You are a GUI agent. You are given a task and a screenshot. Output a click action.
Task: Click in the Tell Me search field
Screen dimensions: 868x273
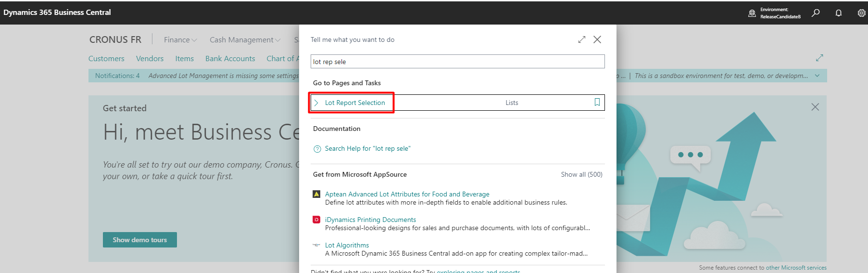tap(457, 62)
